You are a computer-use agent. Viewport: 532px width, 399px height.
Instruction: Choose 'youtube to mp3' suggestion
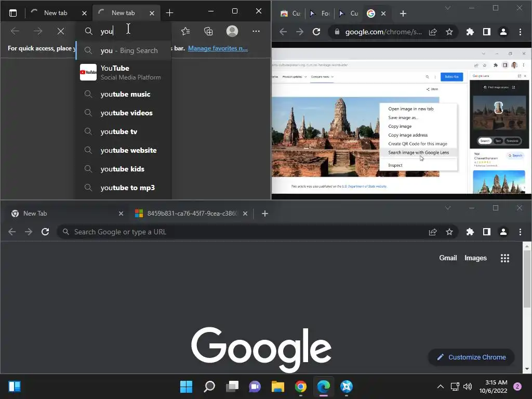124,188
